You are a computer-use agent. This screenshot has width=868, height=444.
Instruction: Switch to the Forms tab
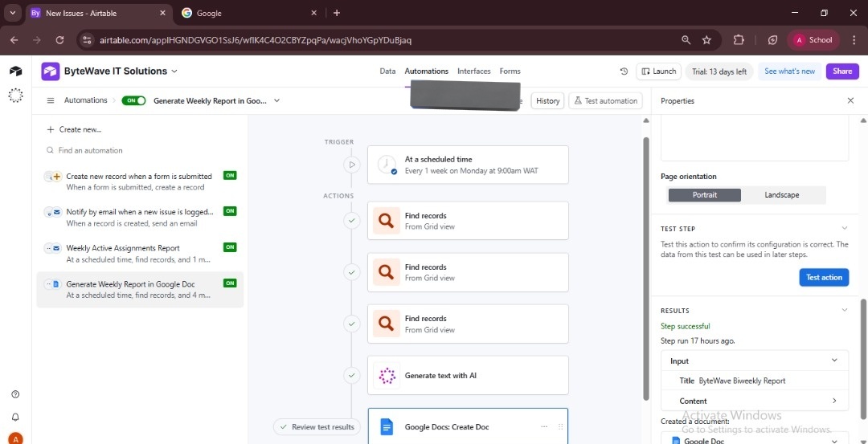510,71
